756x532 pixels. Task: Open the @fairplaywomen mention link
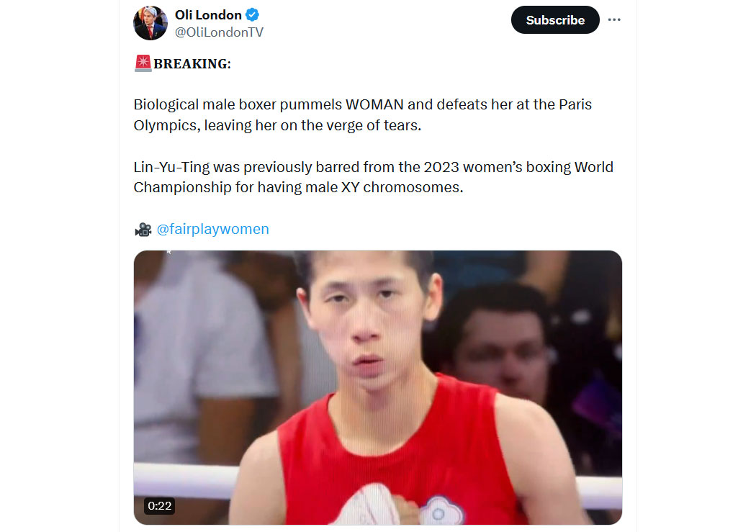(212, 229)
